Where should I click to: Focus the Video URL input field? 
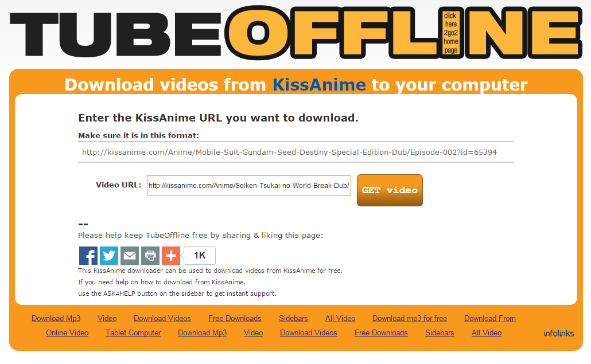pyautogui.click(x=249, y=186)
